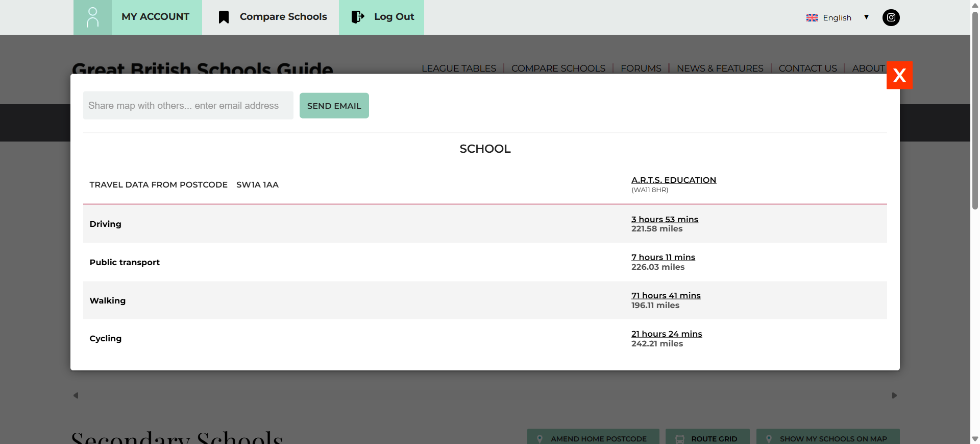Click the left carousel arrow

point(76,395)
